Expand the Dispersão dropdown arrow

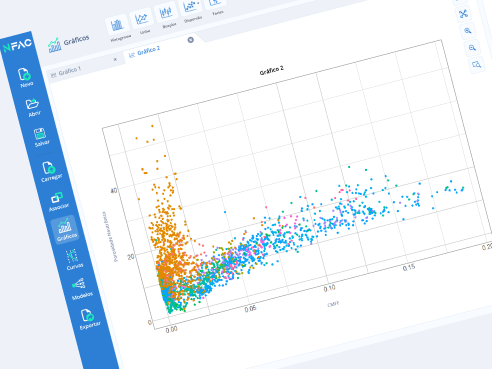point(199,3)
